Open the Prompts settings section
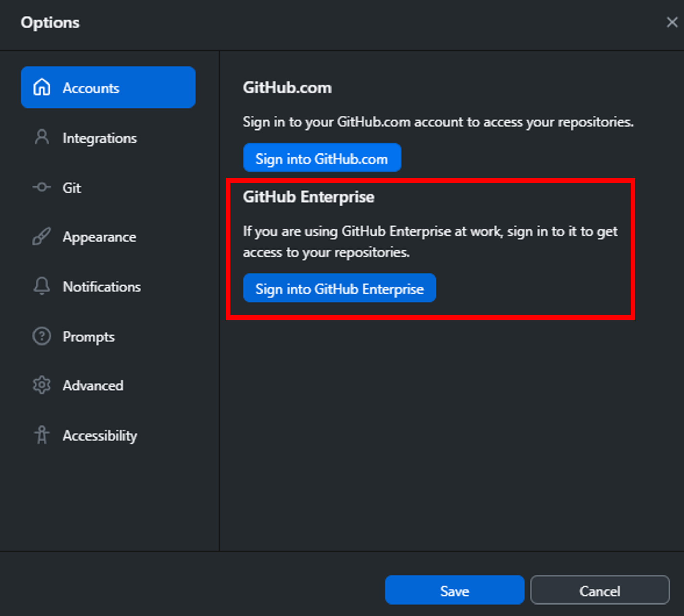Viewport: 684px width, 616px height. 89,337
